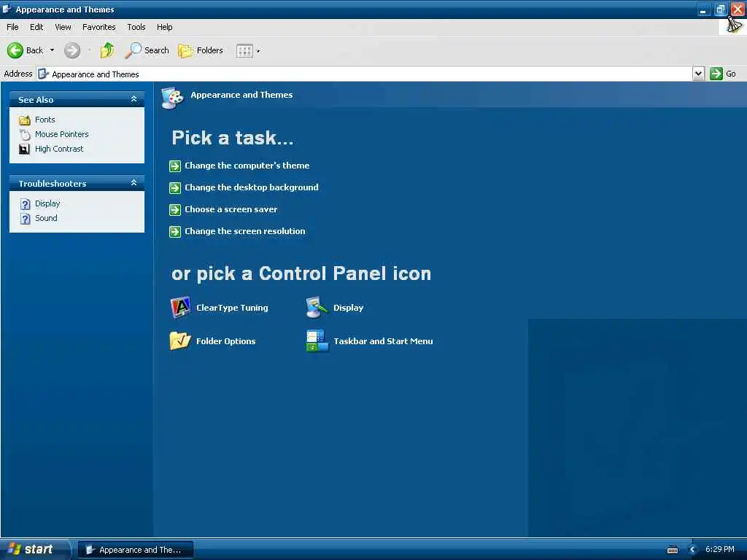Open the File menu
747x560 pixels.
click(12, 27)
